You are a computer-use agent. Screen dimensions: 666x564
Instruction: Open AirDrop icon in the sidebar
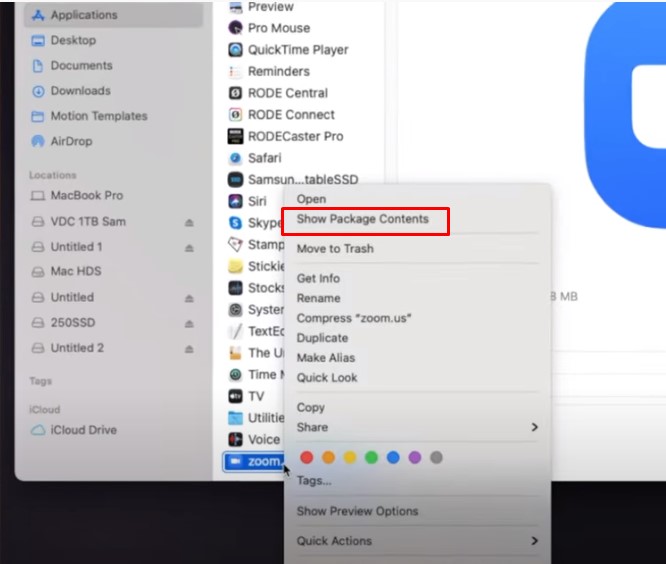tap(38, 141)
